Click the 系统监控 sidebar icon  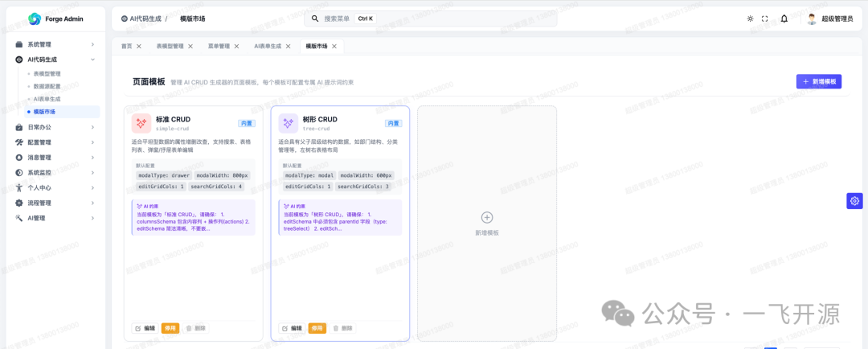tap(19, 173)
